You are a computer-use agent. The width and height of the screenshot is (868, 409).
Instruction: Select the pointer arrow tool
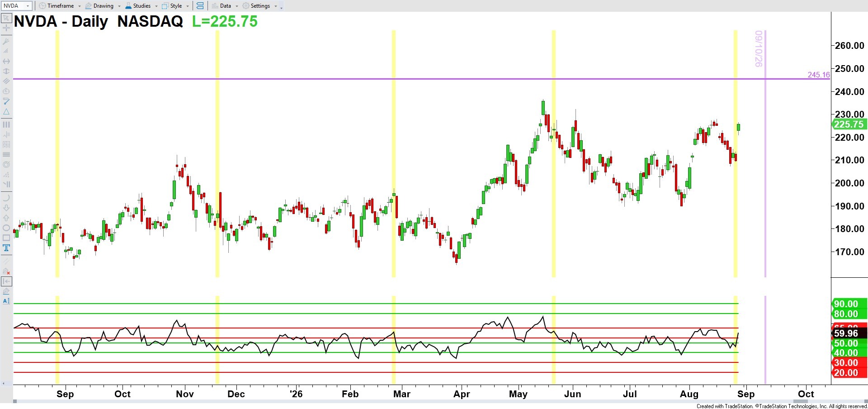coord(6,18)
